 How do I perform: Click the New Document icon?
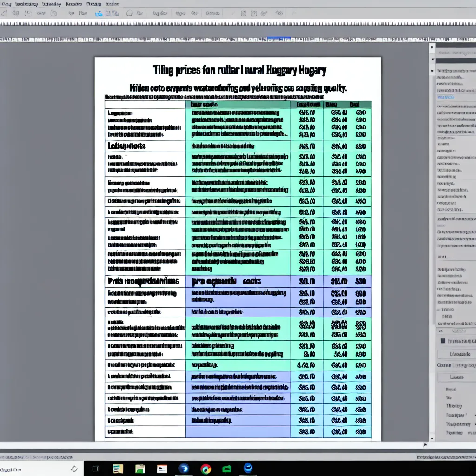point(4,13)
